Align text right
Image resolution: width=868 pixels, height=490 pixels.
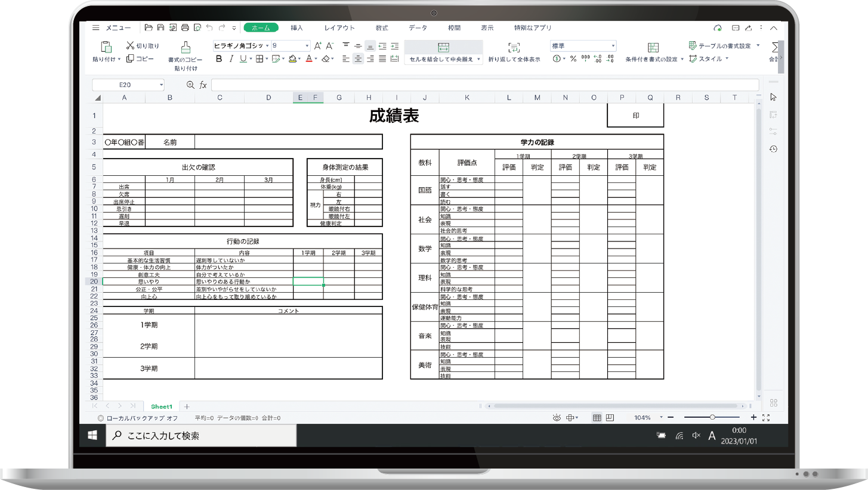pyautogui.click(x=370, y=59)
